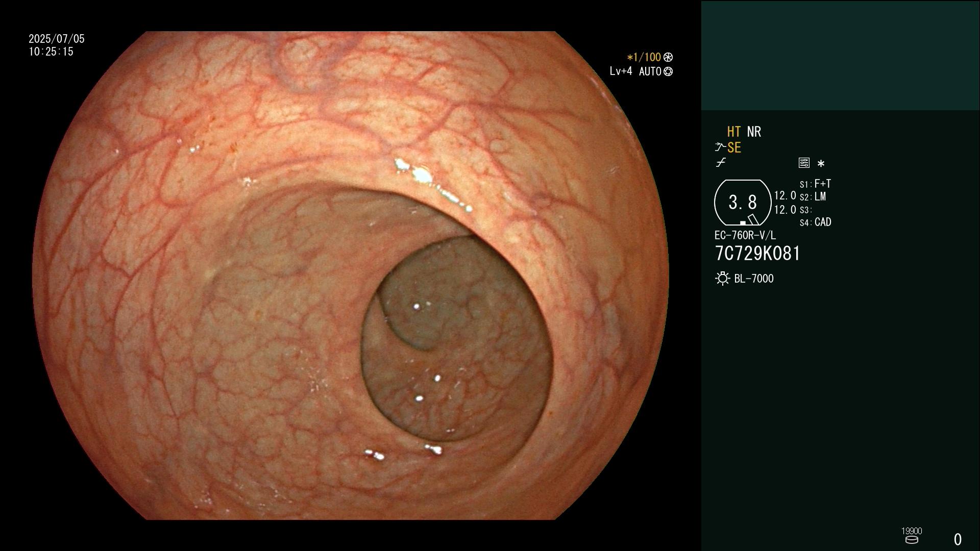This screenshot has width=980, height=551.
Task: Click the serial number 7C729K081
Action: pos(757,254)
